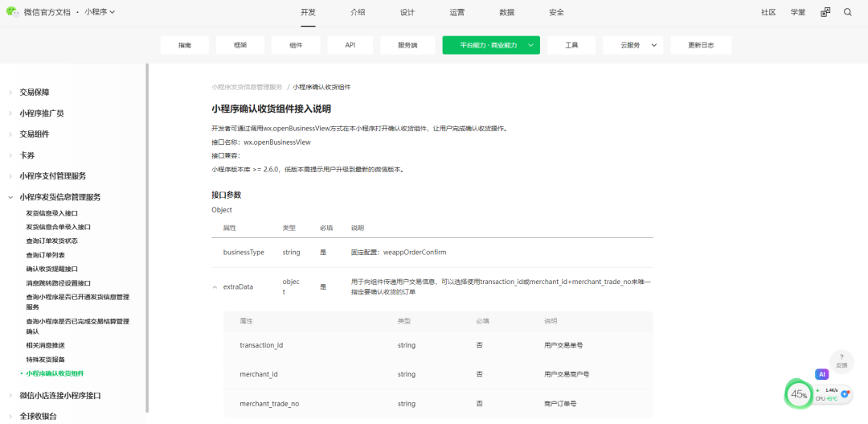Click the WeChat logo icon
This screenshot has height=424, width=868.
click(x=13, y=11)
